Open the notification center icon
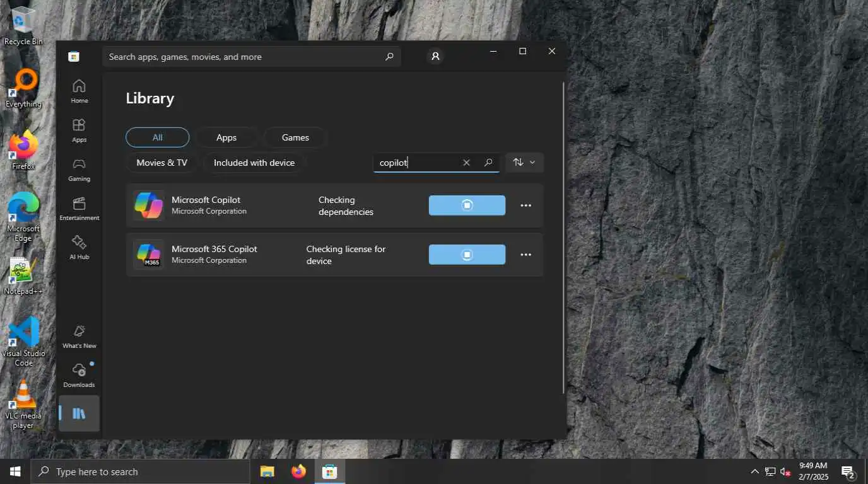This screenshot has height=484, width=868. tap(848, 471)
